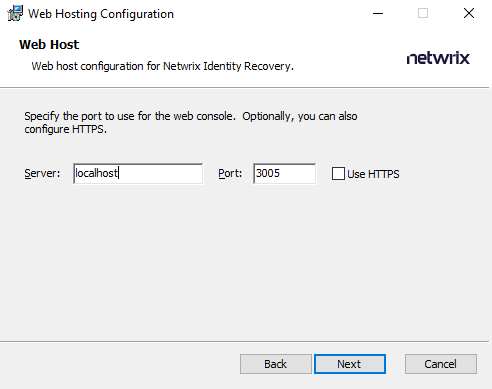Click the Netwrix logo

click(x=438, y=58)
